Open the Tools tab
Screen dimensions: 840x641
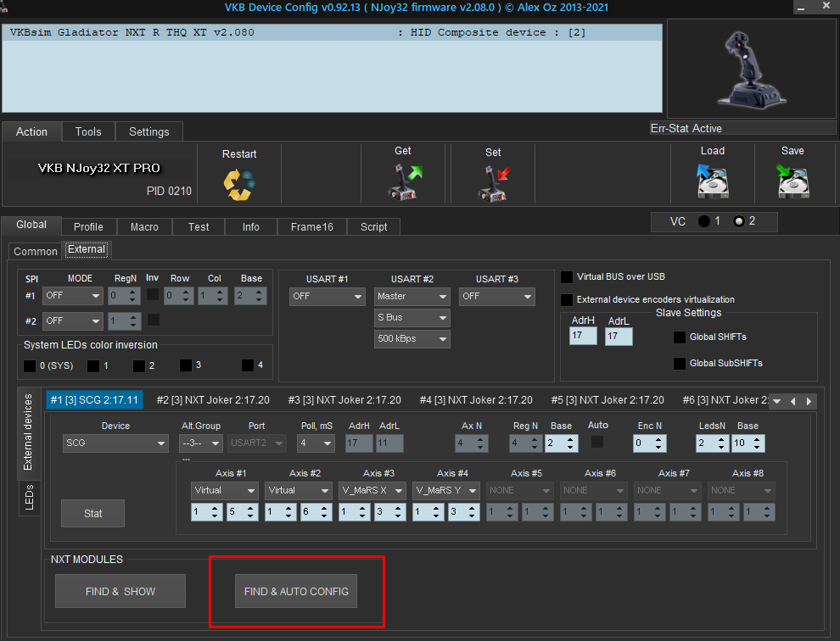pos(88,131)
